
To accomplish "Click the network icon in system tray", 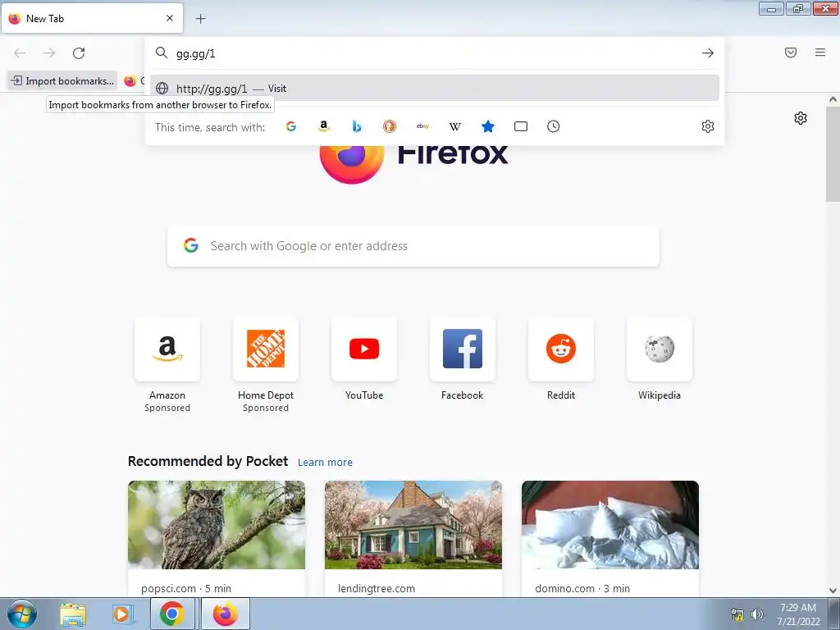I will (x=737, y=614).
